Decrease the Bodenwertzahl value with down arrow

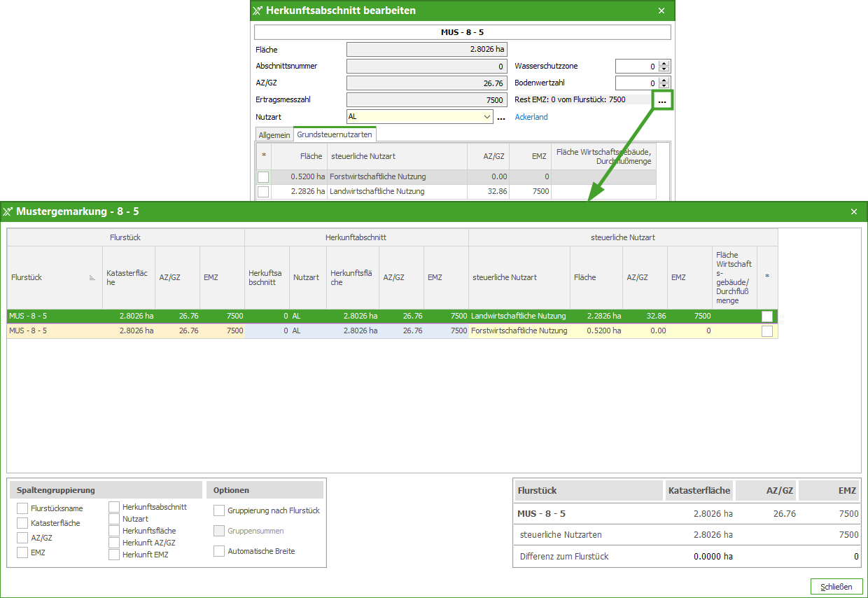664,86
